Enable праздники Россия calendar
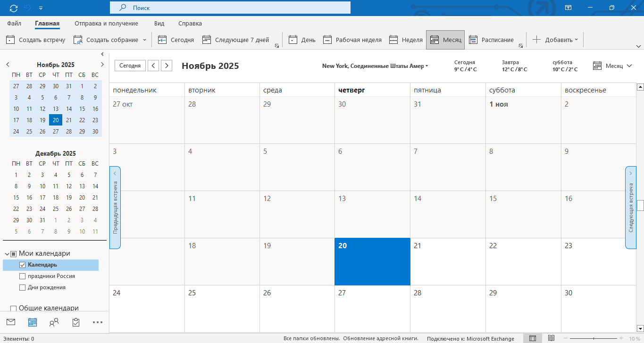Screen dimensions: 644x343 point(22,276)
